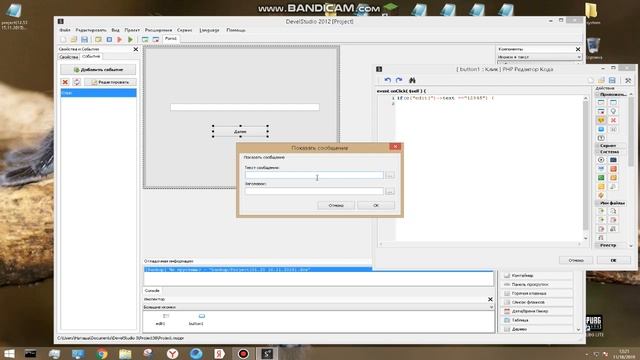Open the Сервис menu
Screen dimensions: 640x360
point(184,30)
